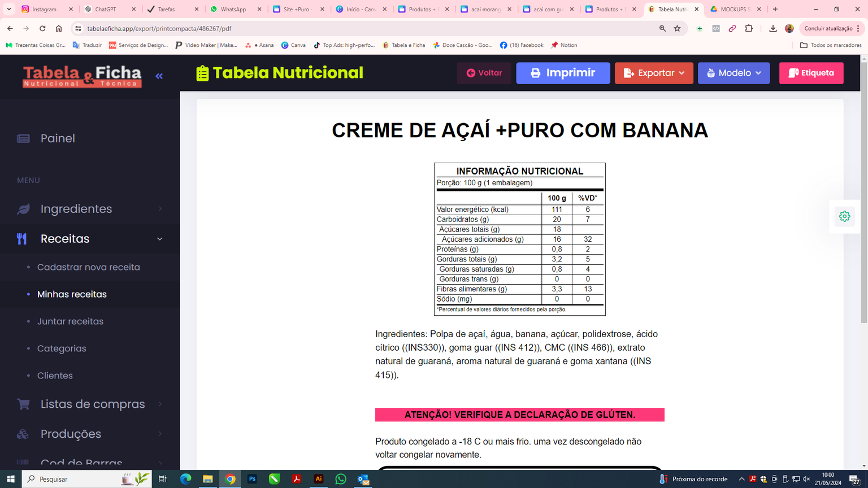Image resolution: width=868 pixels, height=488 pixels.
Task: Click the green settings gear icon
Action: [x=844, y=216]
